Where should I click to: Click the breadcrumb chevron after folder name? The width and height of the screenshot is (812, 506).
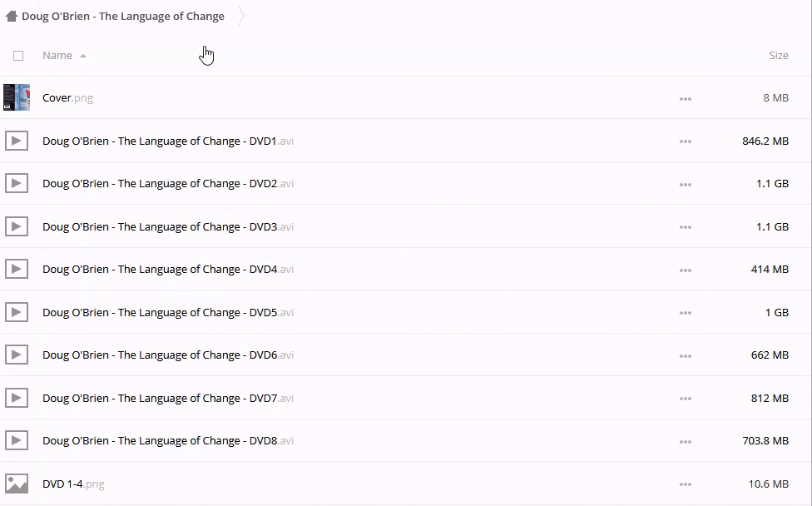coord(241,16)
